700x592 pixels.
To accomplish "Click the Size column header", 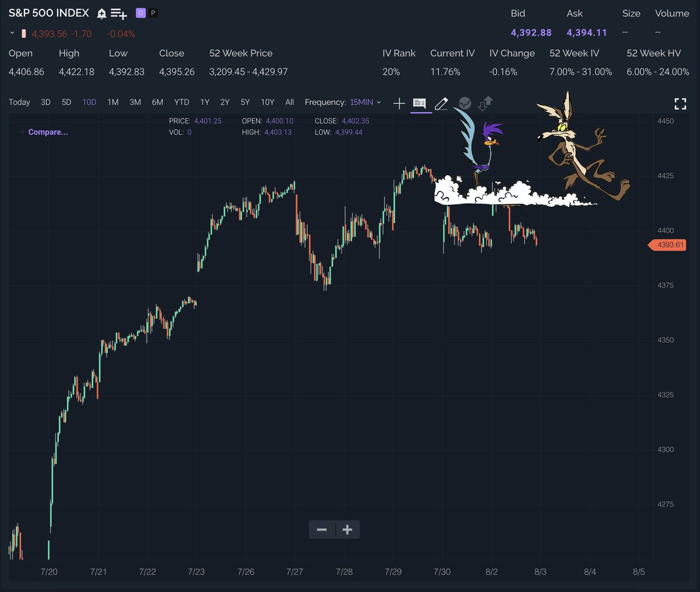I will click(x=631, y=13).
